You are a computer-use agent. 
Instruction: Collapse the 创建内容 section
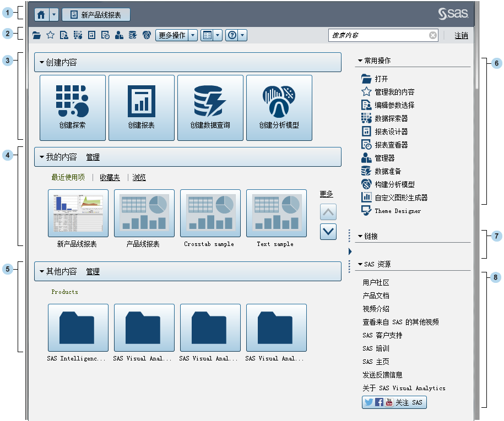[x=41, y=62]
